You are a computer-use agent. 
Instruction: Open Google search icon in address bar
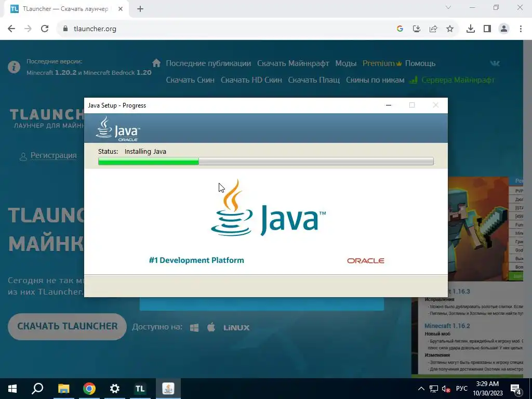(x=400, y=29)
